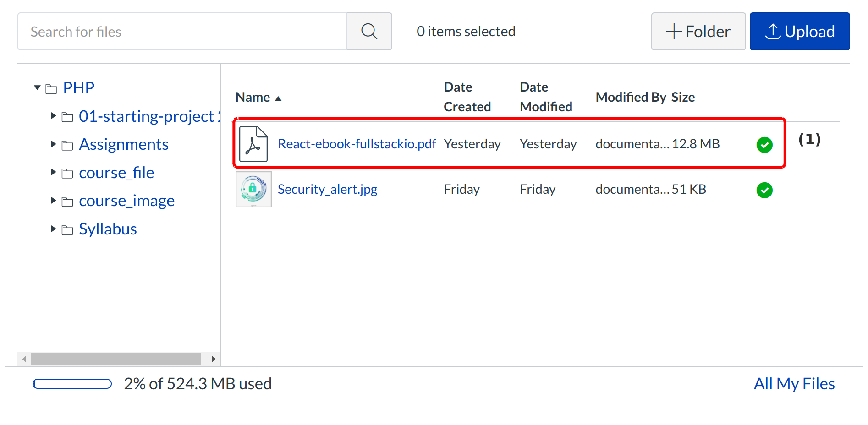Expand the course_file folder triangle
The width and height of the screenshot is (868, 425).
(x=54, y=173)
